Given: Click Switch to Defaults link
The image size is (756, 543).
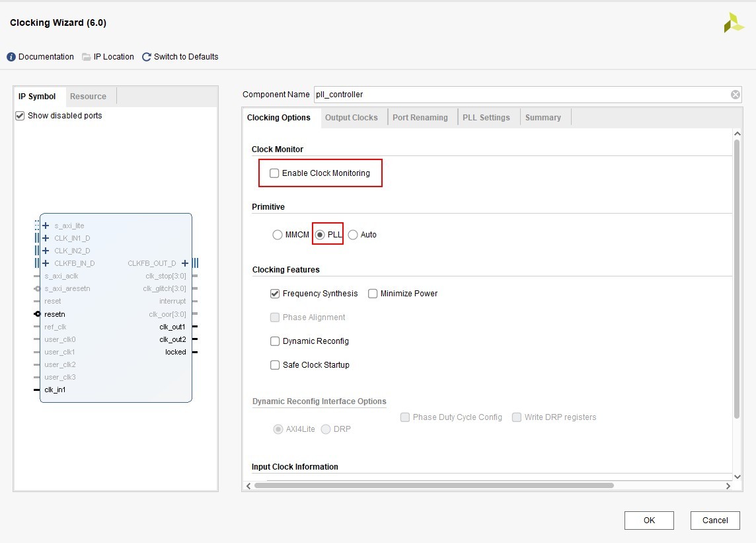Looking at the screenshot, I should click(x=186, y=57).
